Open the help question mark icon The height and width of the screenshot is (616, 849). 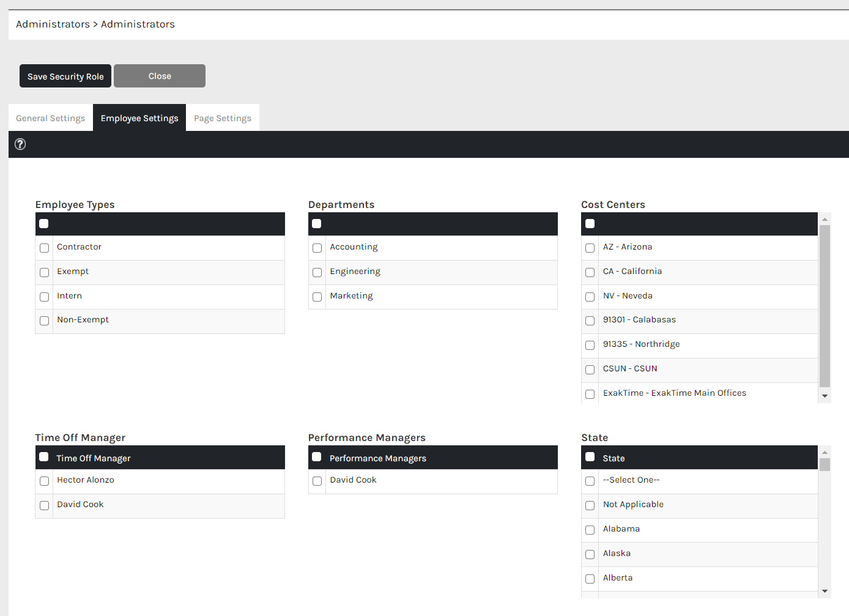coord(20,144)
